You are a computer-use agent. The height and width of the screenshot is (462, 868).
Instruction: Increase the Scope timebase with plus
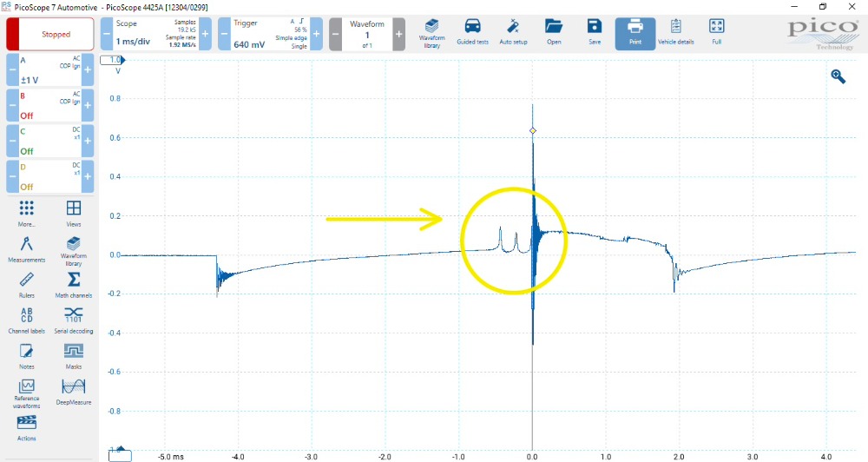click(x=206, y=34)
